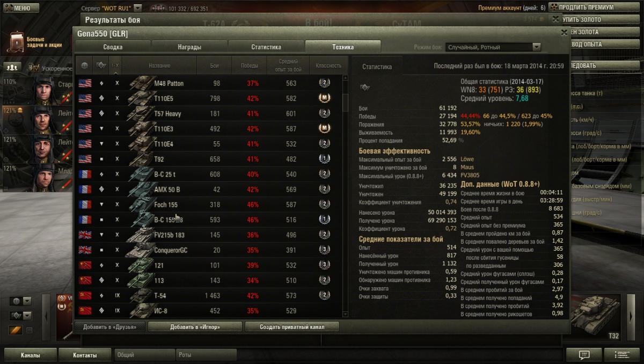Screen dimensions: 644x364
Task: Click the crew members group icon
Action: tap(12, 67)
